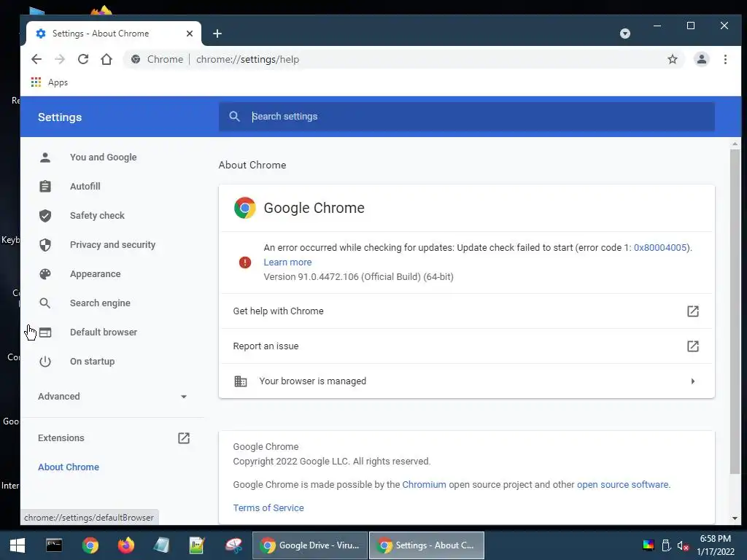Open Safety check section
This screenshot has height=560, width=747.
(97, 215)
